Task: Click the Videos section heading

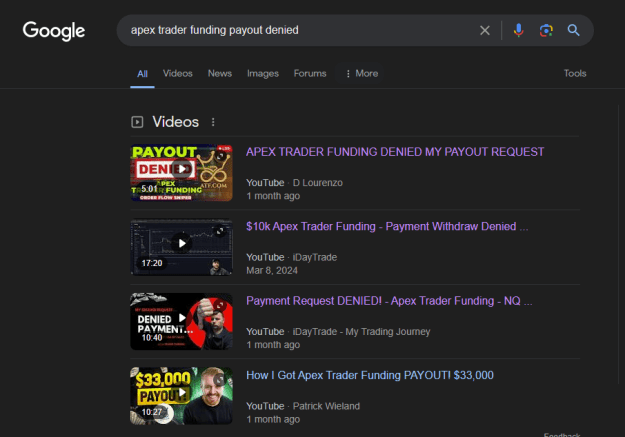Action: (x=175, y=122)
